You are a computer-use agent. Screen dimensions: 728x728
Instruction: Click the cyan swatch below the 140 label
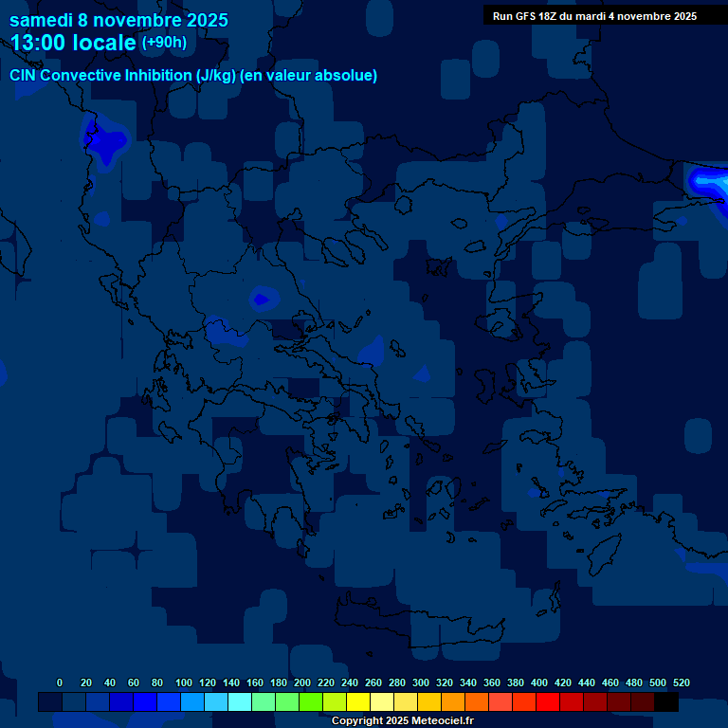coord(240,702)
